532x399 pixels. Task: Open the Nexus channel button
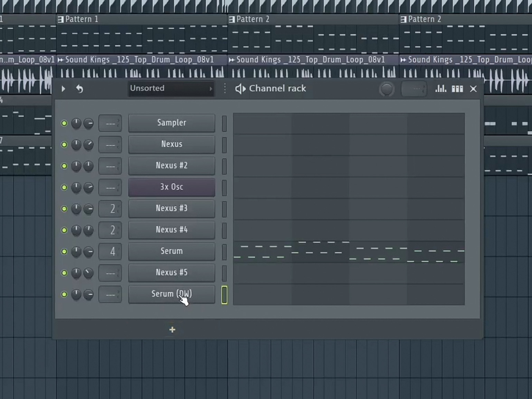point(172,144)
